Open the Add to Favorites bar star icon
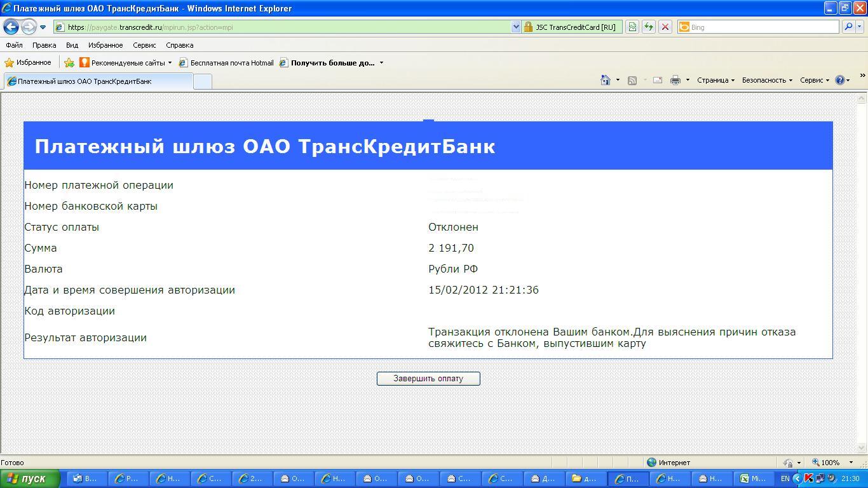This screenshot has height=488, width=868. 69,63
